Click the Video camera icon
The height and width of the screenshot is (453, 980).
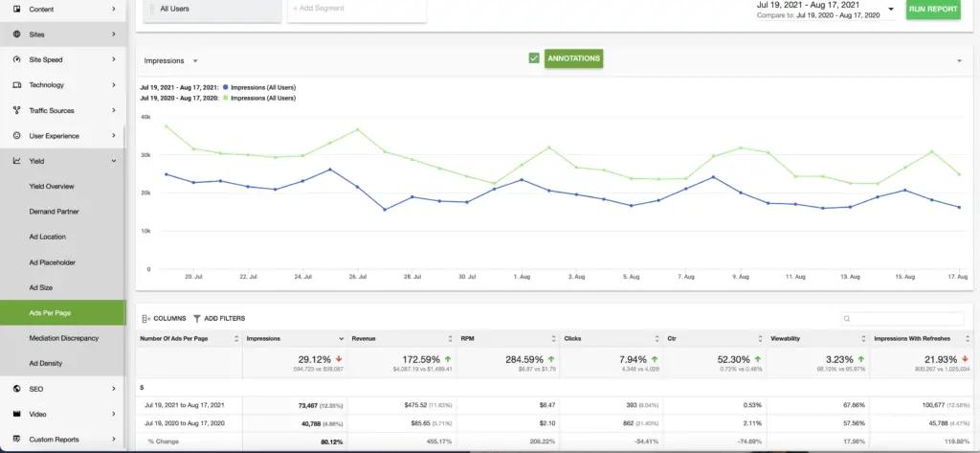coord(17,414)
